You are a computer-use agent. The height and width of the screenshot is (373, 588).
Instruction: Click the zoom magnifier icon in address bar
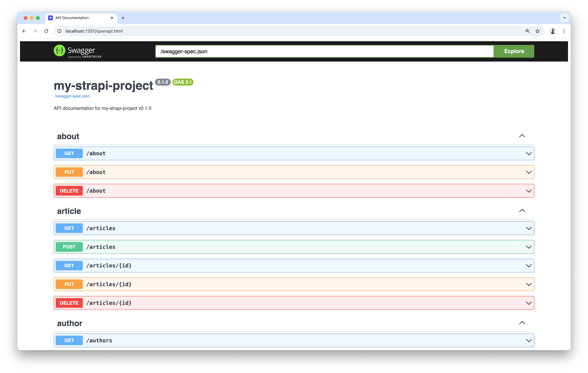coord(527,31)
